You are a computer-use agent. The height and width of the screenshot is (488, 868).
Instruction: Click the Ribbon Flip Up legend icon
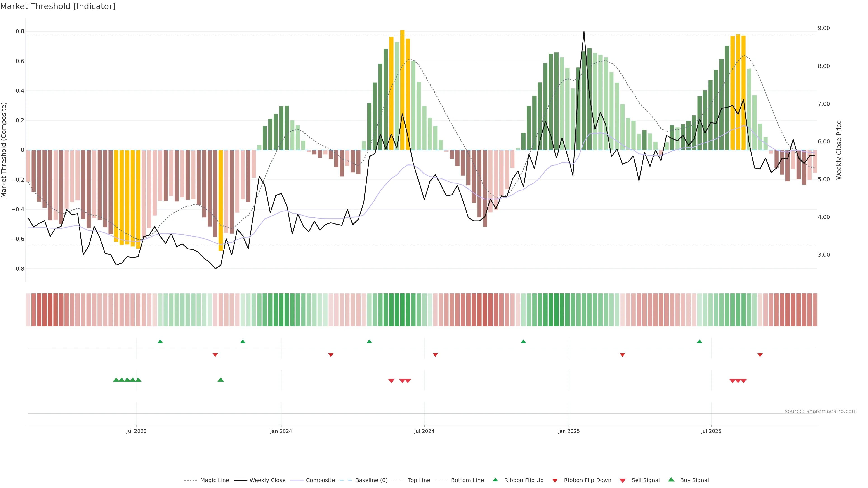click(495, 480)
